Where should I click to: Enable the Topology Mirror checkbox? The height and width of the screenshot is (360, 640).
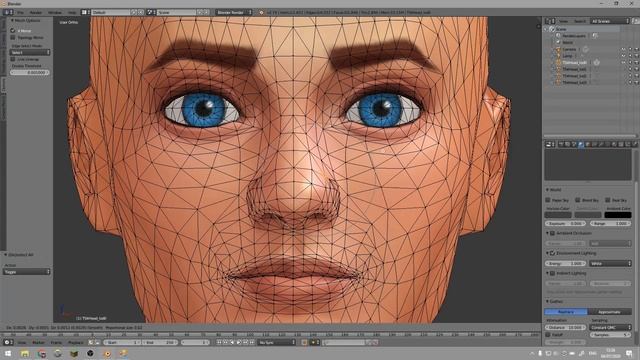(13, 38)
